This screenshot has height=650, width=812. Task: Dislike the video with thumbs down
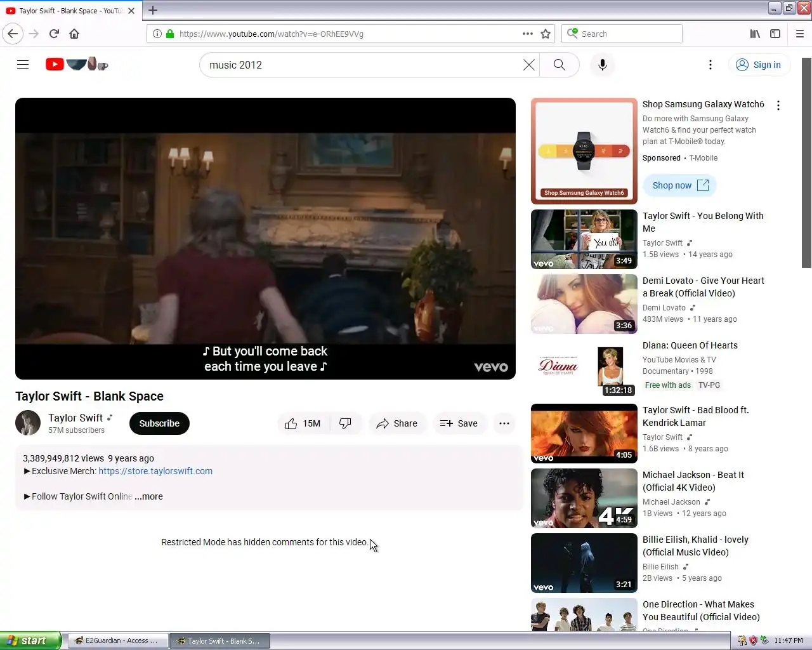(x=346, y=423)
